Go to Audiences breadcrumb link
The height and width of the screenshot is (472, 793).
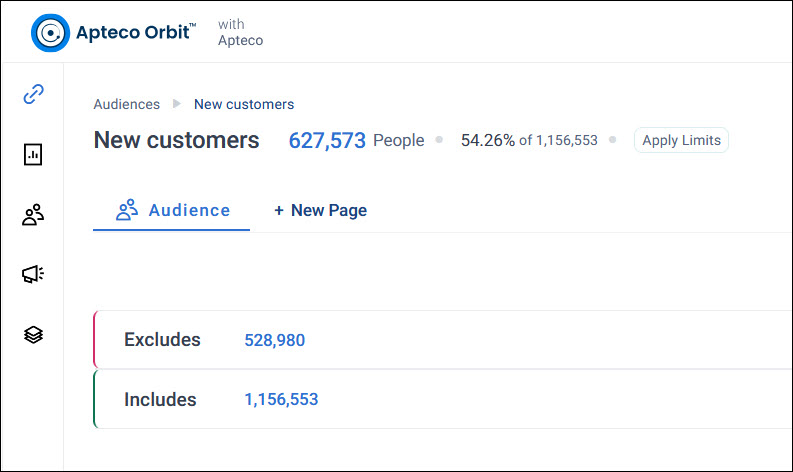click(126, 104)
